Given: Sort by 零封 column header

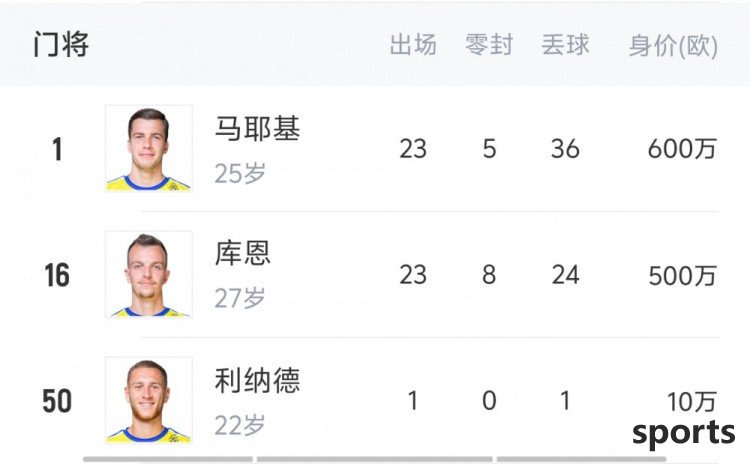Looking at the screenshot, I should (x=489, y=45).
